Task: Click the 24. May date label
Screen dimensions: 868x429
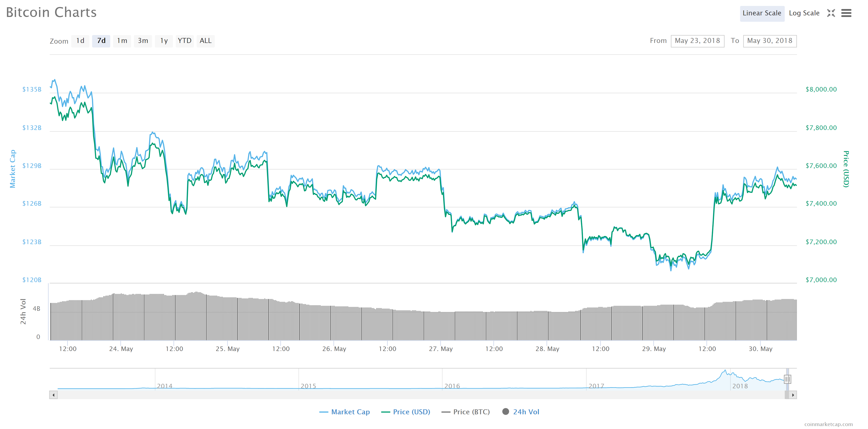Action: (x=121, y=349)
